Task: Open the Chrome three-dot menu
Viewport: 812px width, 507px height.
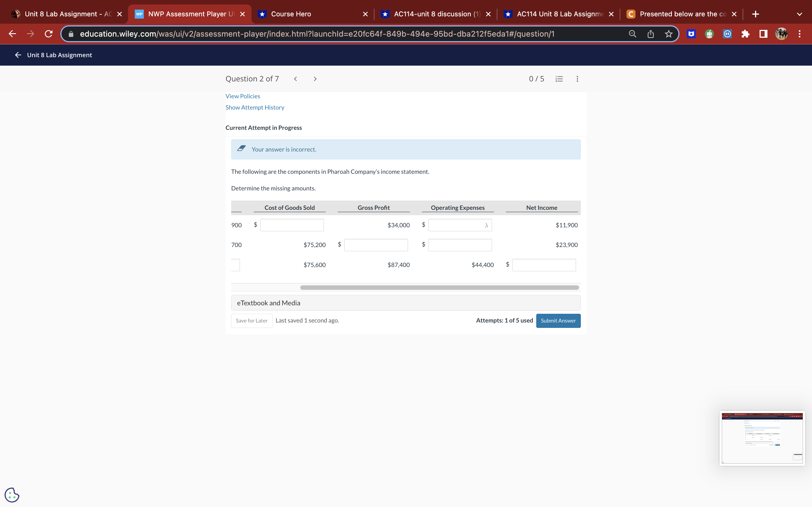Action: click(x=800, y=34)
